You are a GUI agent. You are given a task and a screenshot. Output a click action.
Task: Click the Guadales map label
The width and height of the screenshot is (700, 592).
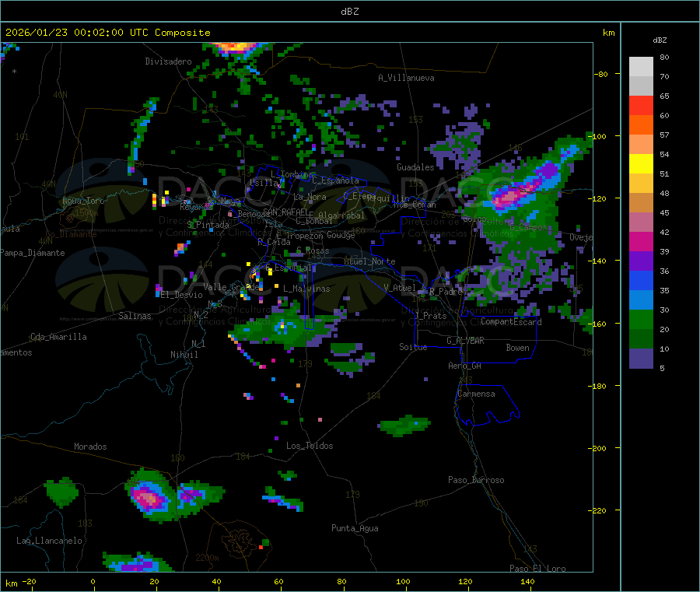(415, 167)
